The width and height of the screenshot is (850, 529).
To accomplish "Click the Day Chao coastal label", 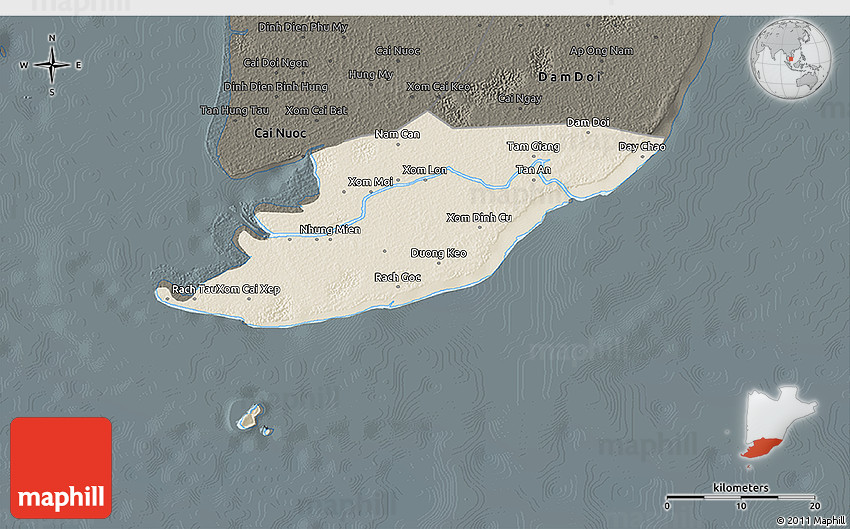I will 641,146.
